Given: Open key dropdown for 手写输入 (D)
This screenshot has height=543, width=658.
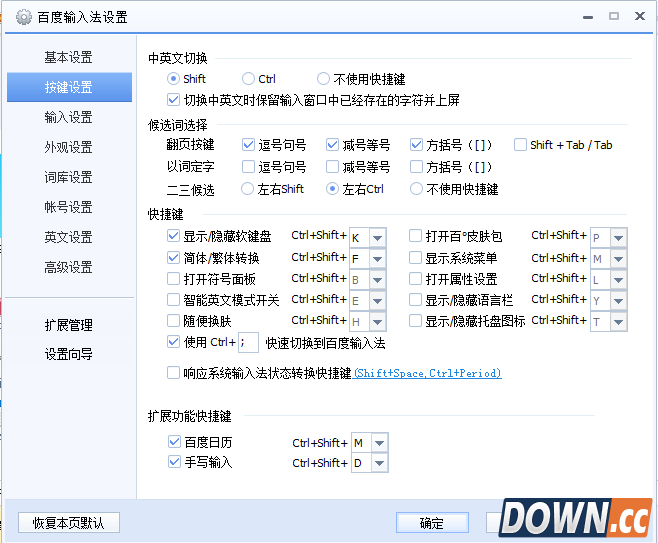Looking at the screenshot, I should pyautogui.click(x=379, y=463).
